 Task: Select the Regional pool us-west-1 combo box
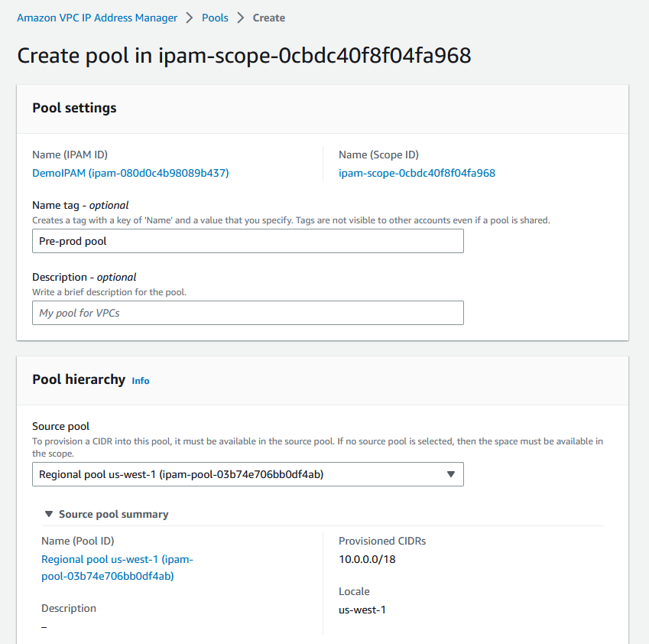(248, 474)
